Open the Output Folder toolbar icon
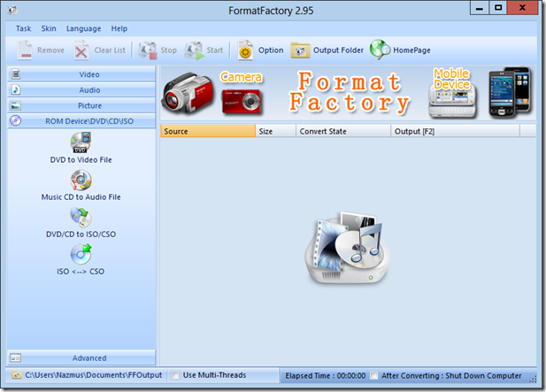Image resolution: width=546 pixels, height=392 pixels. pos(301,50)
